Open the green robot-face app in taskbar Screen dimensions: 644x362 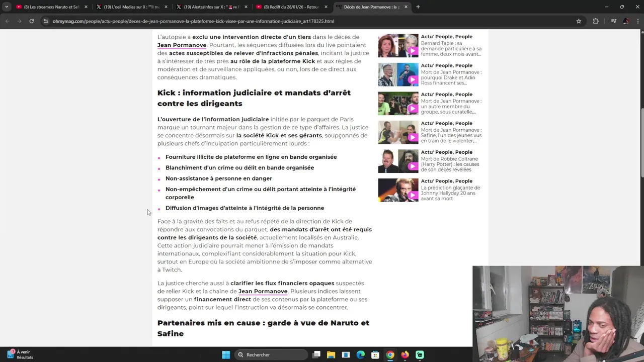(x=420, y=355)
